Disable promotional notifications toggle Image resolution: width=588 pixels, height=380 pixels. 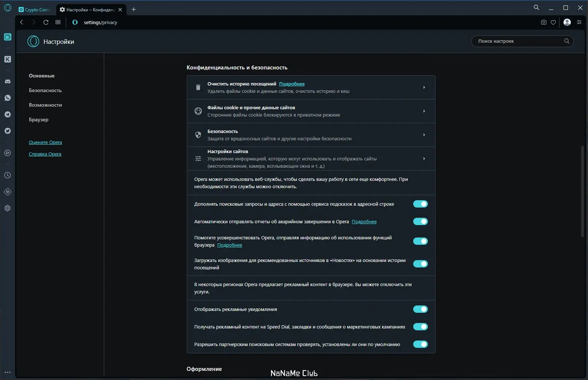tap(420, 309)
